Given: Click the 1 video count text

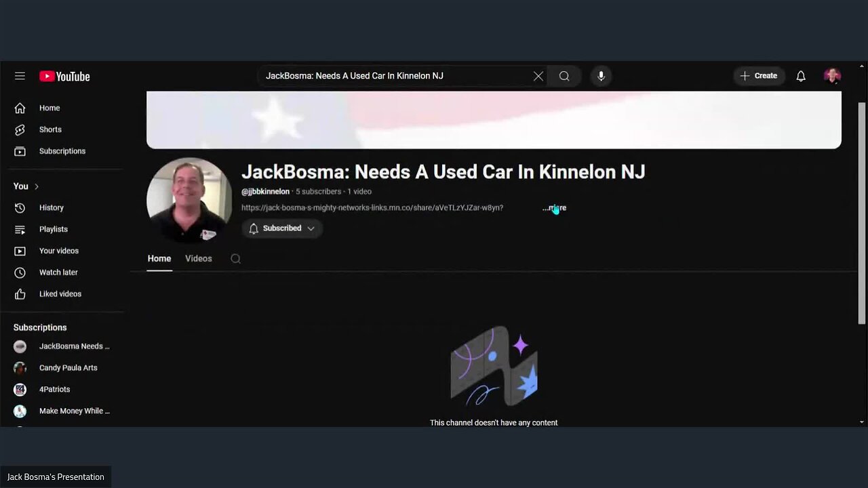Looking at the screenshot, I should (x=359, y=192).
